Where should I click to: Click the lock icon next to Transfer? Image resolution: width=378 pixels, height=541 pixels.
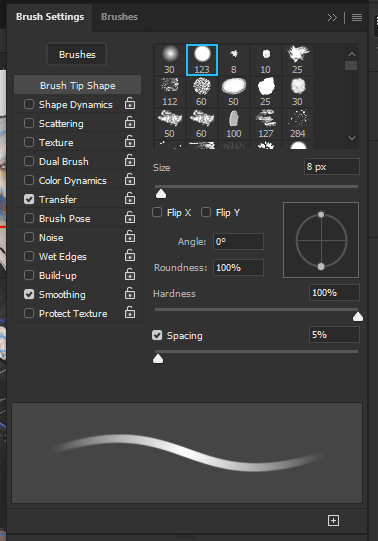[x=130, y=198]
